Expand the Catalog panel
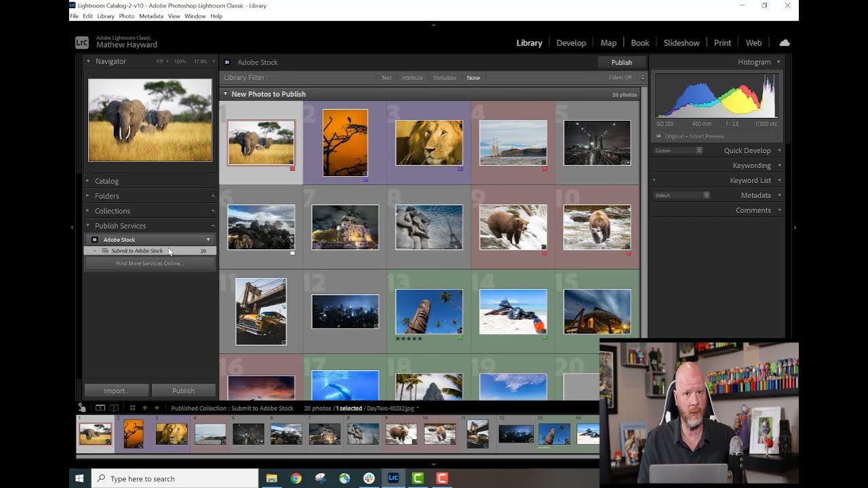The width and height of the screenshot is (868, 488). tap(88, 181)
